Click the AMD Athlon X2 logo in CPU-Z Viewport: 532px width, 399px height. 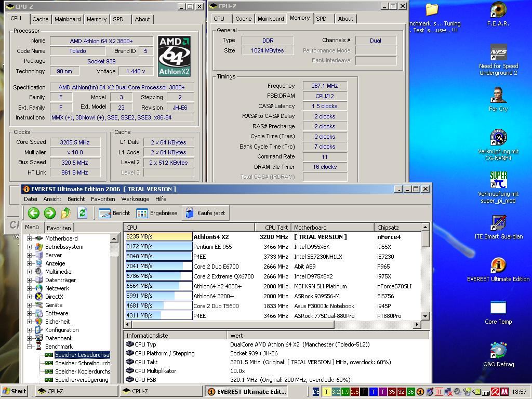pyautogui.click(x=175, y=56)
